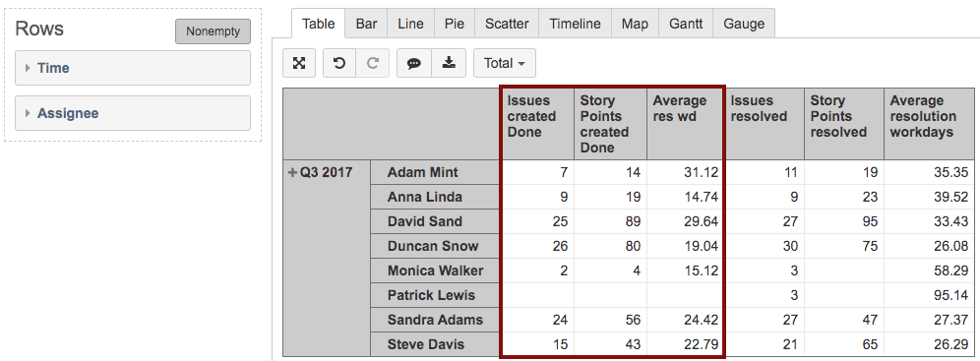Click the undo arrow icon

point(339,63)
